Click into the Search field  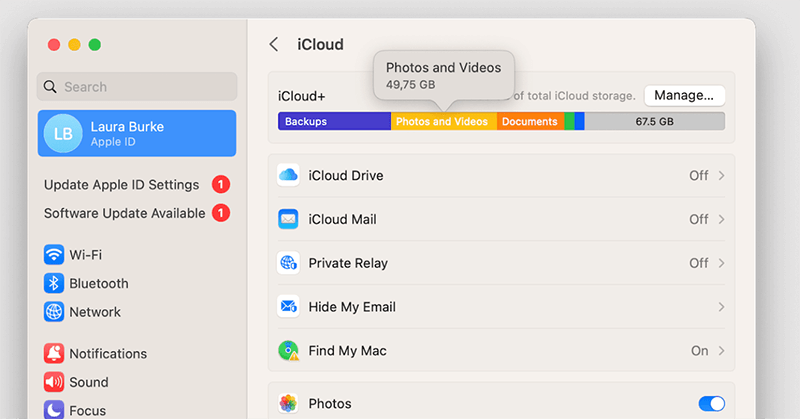137,87
